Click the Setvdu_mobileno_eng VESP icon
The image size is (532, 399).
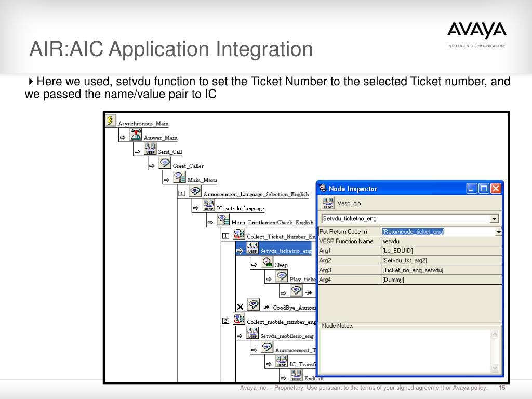tap(252, 333)
